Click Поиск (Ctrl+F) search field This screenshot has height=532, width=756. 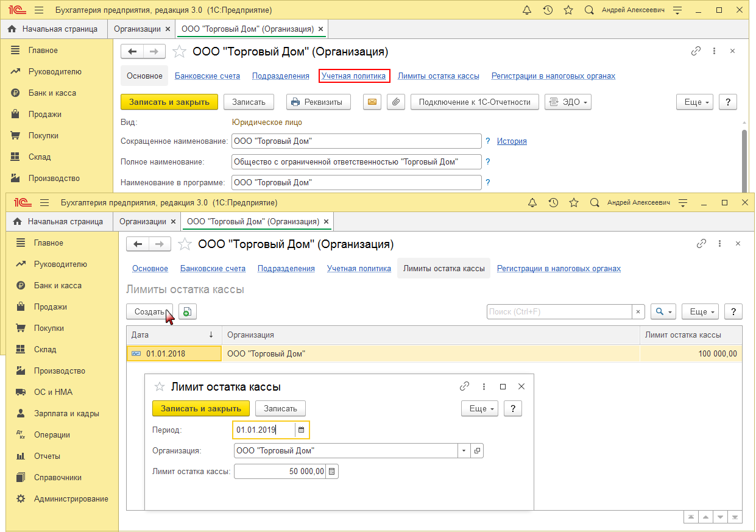559,311
